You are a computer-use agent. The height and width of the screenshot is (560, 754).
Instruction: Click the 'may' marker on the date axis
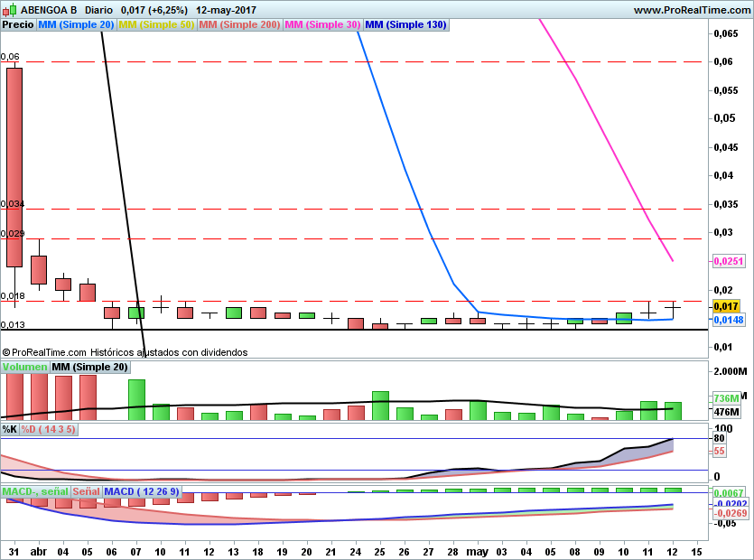click(x=475, y=550)
